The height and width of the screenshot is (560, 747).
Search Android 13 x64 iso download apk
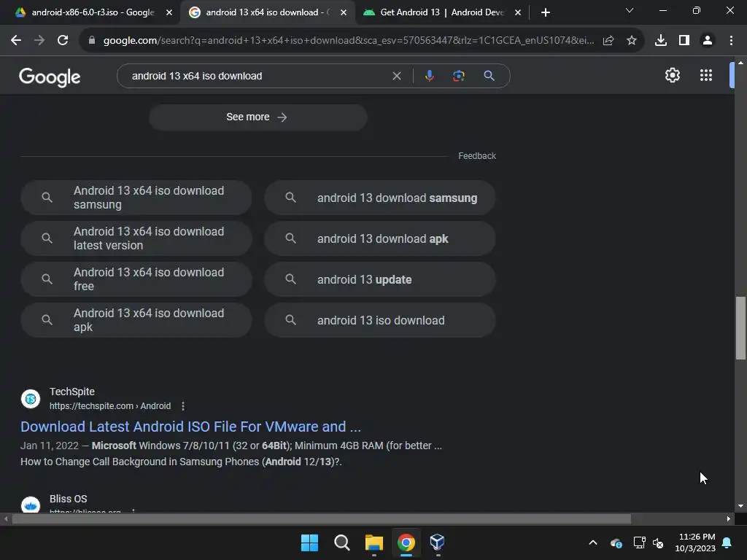[136, 320]
